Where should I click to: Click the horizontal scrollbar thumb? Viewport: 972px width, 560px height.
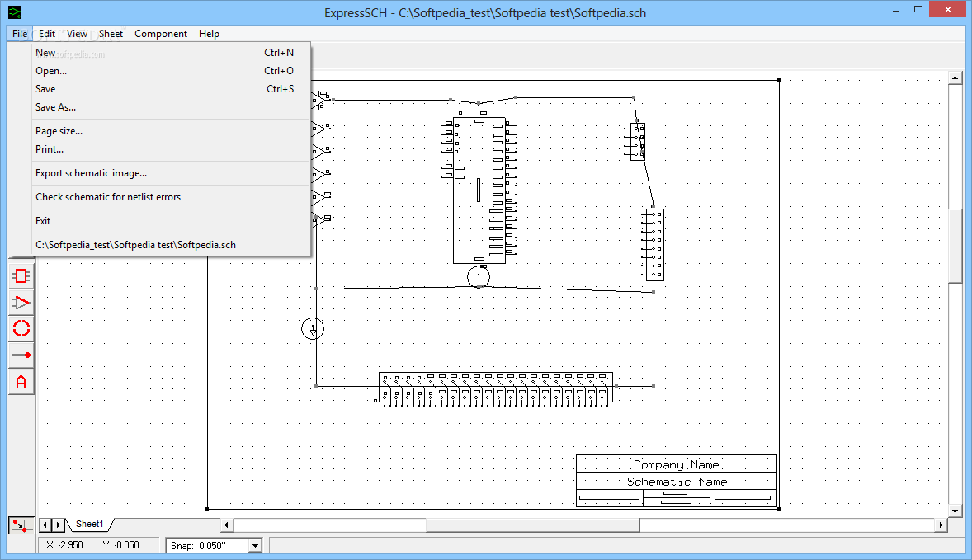coord(532,525)
